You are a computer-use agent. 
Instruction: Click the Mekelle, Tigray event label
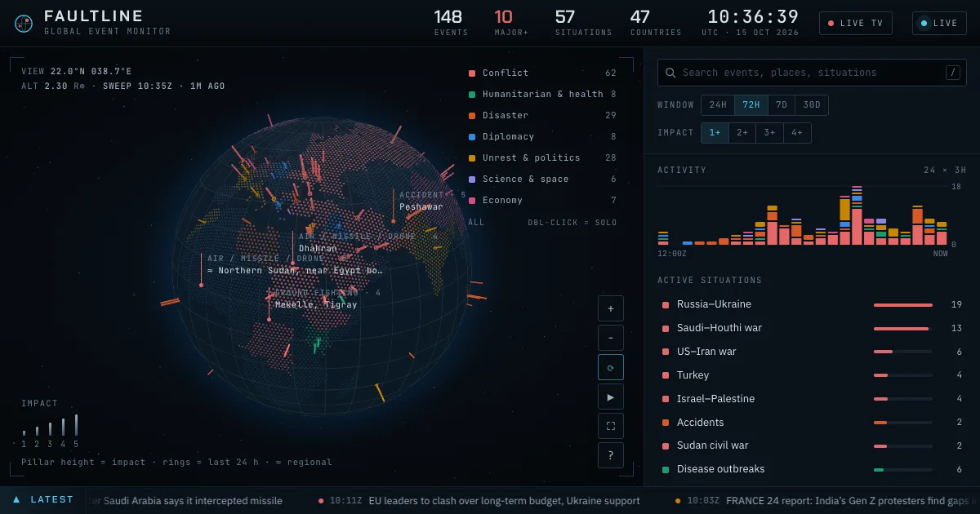tap(316, 305)
